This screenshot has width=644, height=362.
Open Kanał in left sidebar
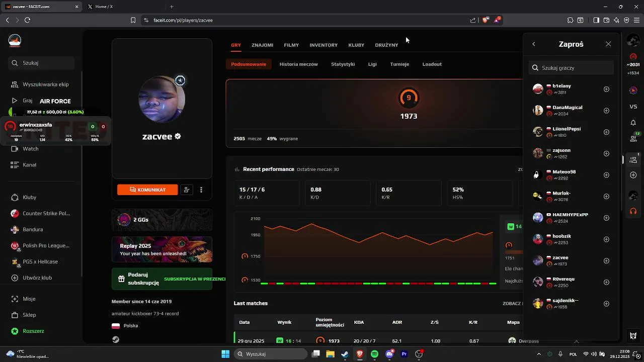(x=24, y=165)
